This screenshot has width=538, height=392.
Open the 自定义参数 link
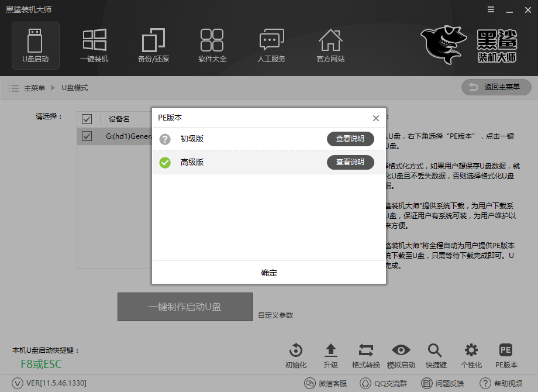coord(276,314)
